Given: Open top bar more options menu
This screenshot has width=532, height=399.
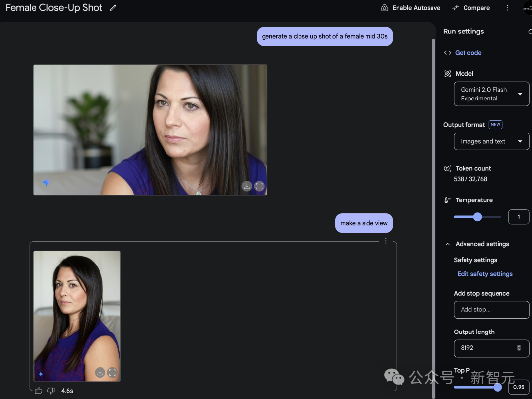Looking at the screenshot, I should click(x=507, y=8).
